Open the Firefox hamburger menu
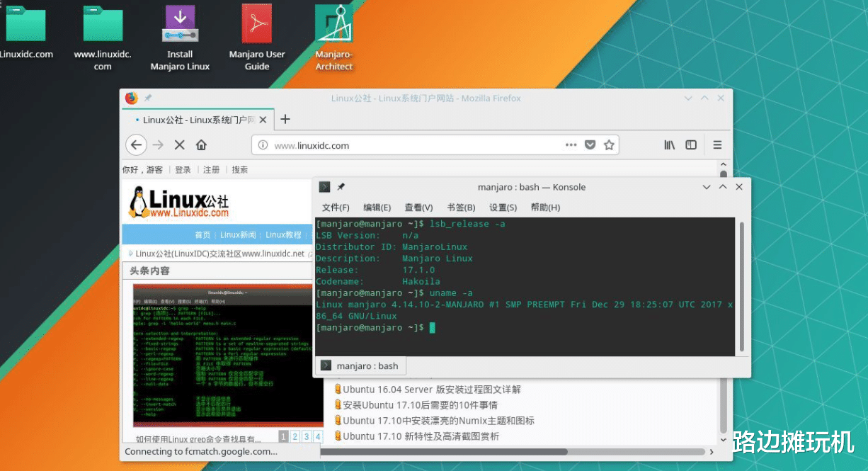The image size is (868, 471). [x=717, y=144]
